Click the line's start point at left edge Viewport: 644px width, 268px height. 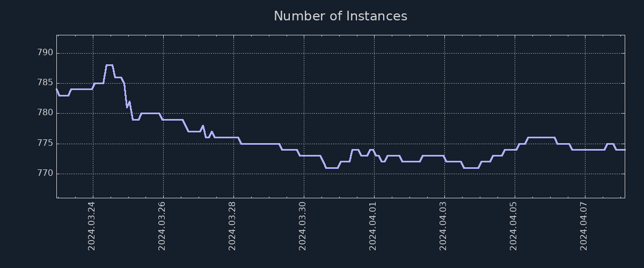[57, 89]
